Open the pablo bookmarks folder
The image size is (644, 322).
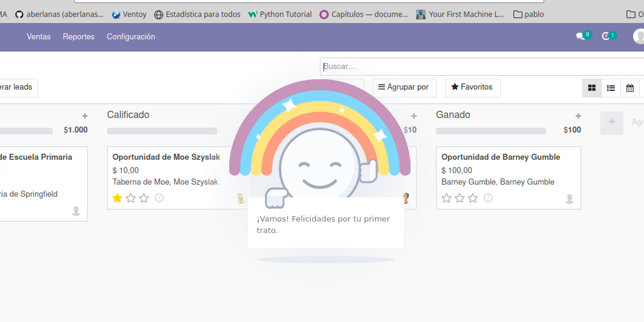pos(529,15)
